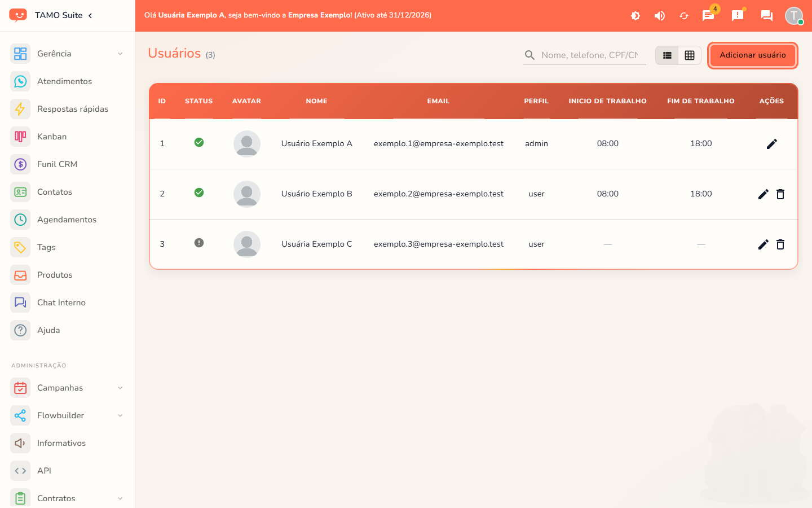Image resolution: width=812 pixels, height=508 pixels.
Task: Open the announcements alert icon
Action: (x=738, y=16)
